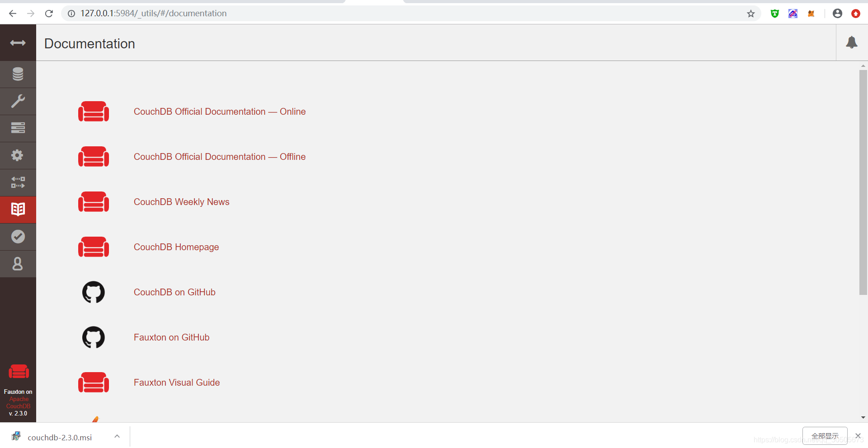This screenshot has width=868, height=448.
Task: Click the Apache CouchDB version link in sidebar
Action: (x=19, y=403)
